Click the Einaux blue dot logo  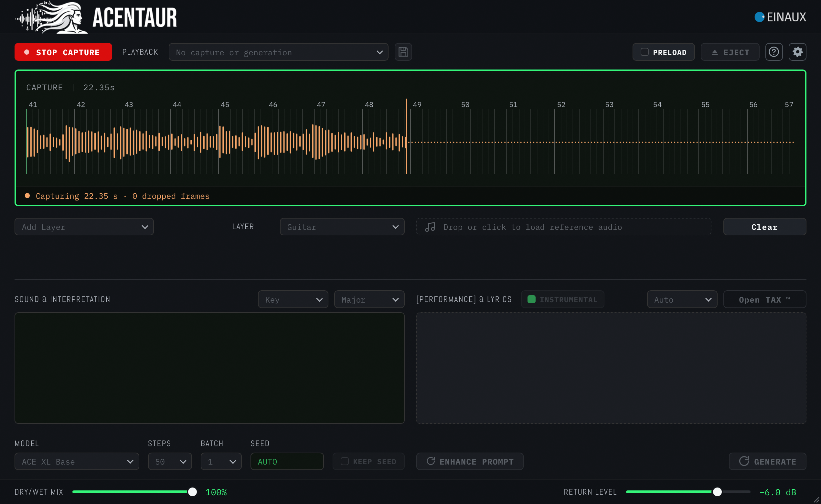tap(759, 17)
